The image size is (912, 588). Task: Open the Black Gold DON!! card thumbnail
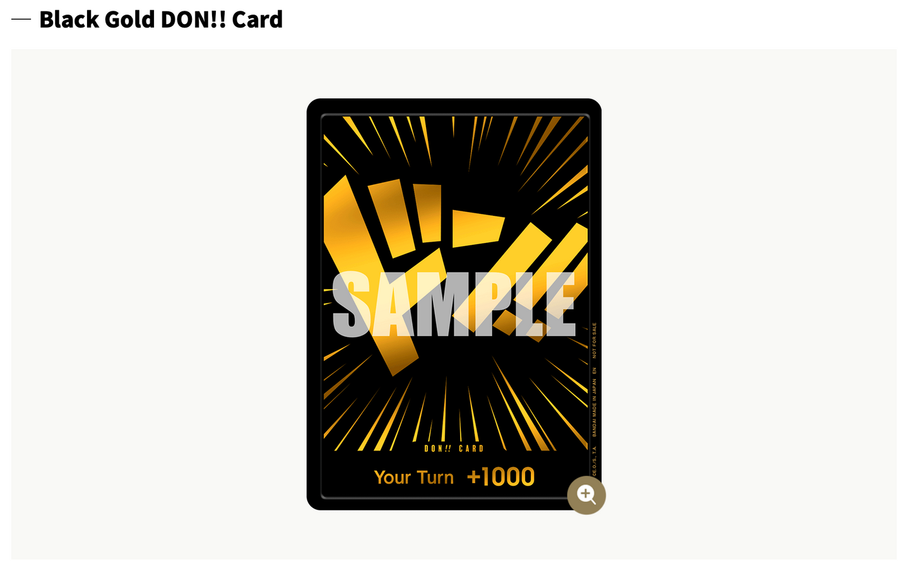[x=454, y=304]
